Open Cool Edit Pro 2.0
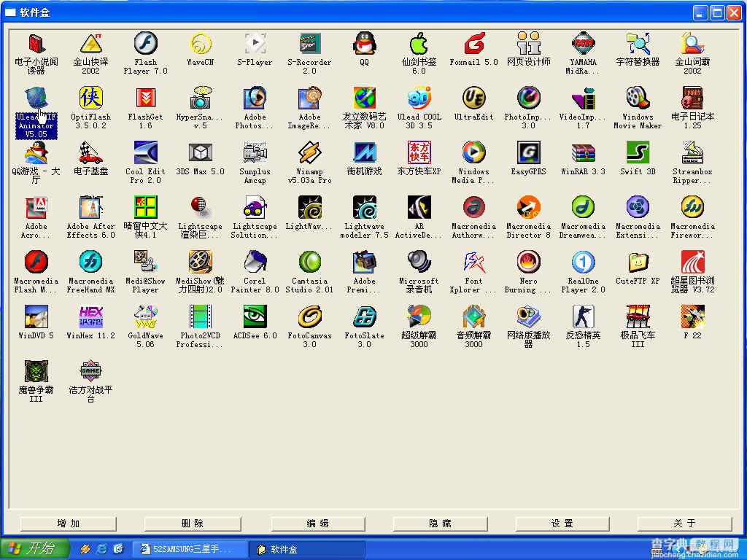The image size is (747, 560). pos(145,153)
